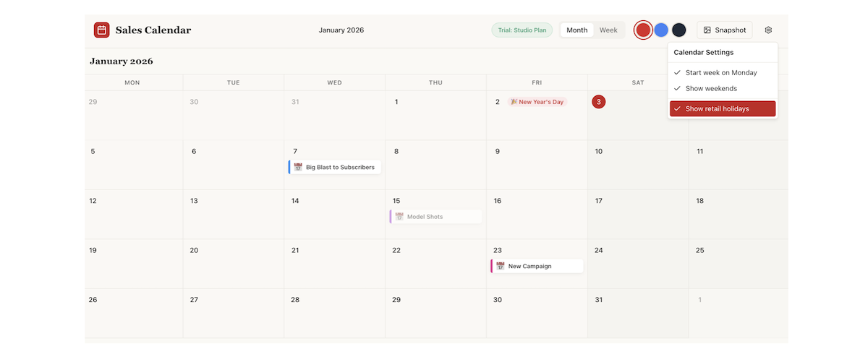This screenshot has height=357, width=868.
Task: Disable Show retail holidays option
Action: click(x=722, y=109)
